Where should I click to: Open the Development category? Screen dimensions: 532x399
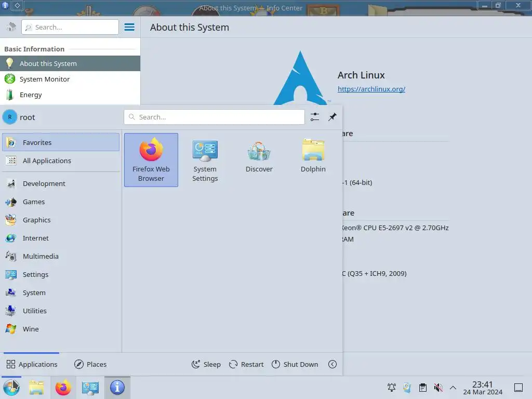click(61, 183)
